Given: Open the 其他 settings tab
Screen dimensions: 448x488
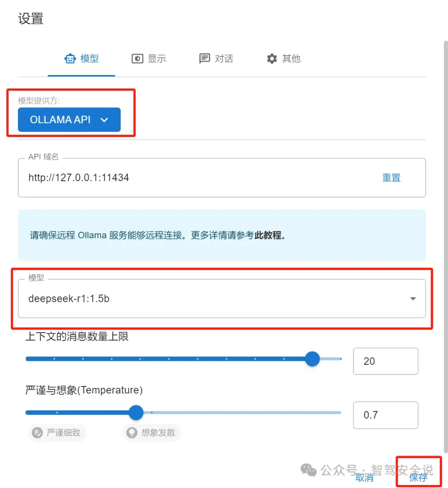Looking at the screenshot, I should point(283,58).
